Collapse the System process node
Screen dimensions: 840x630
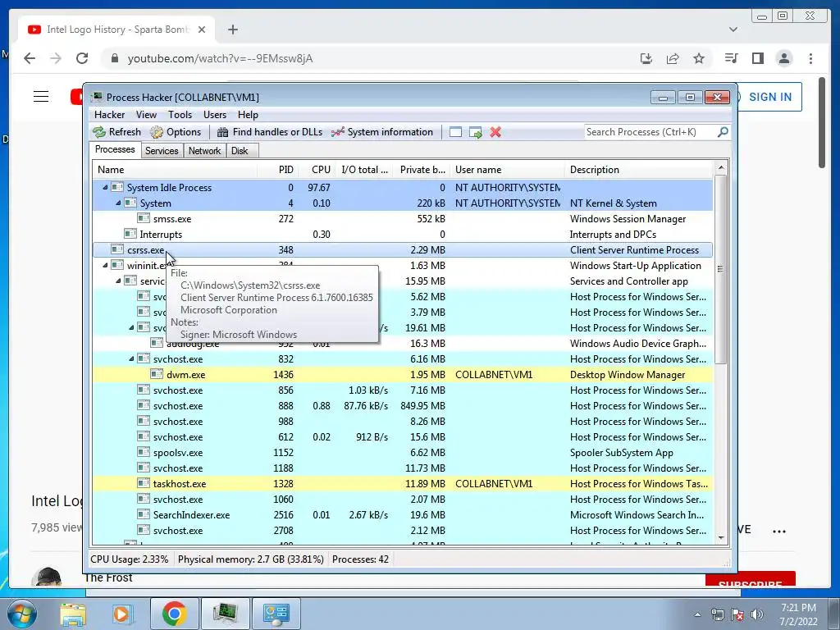coord(118,203)
